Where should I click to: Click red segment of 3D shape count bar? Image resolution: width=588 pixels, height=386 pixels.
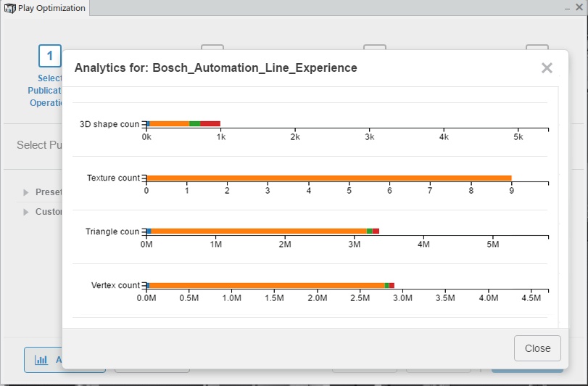210,124
